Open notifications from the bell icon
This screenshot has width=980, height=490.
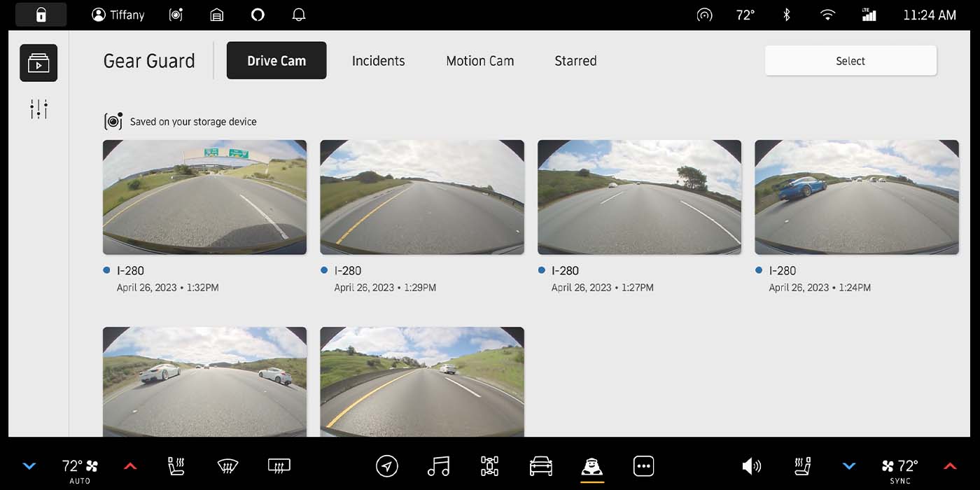(299, 14)
